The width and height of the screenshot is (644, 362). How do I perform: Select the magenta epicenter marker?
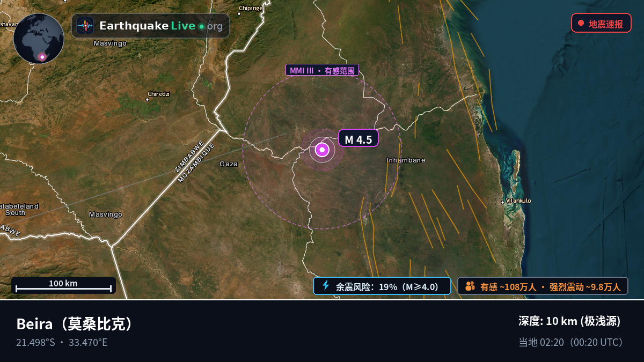(322, 150)
